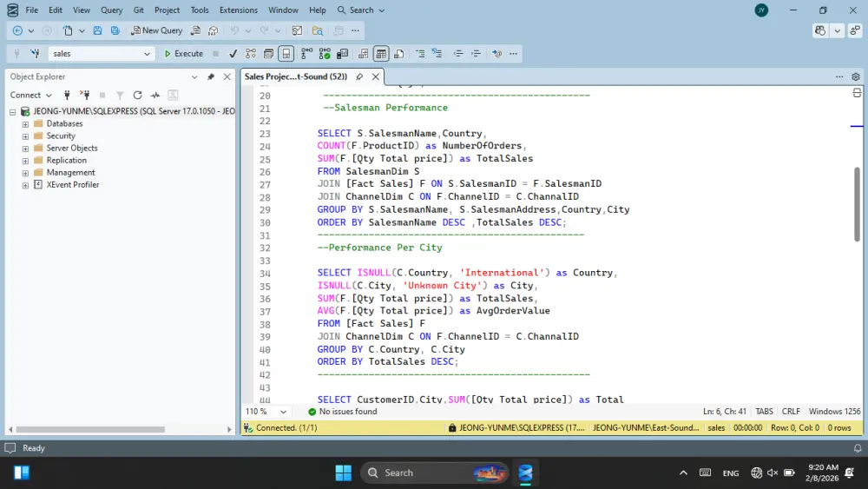Close the Sales Project query tab

tap(375, 76)
